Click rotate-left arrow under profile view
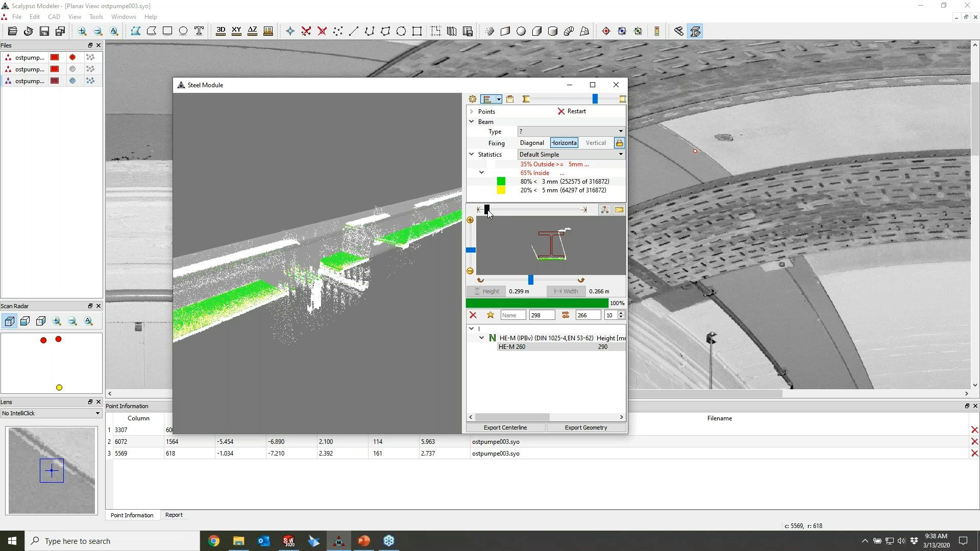This screenshot has width=980, height=551. 480,280
